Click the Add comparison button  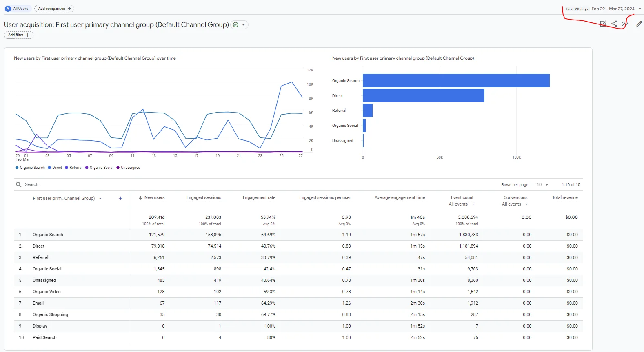point(54,9)
